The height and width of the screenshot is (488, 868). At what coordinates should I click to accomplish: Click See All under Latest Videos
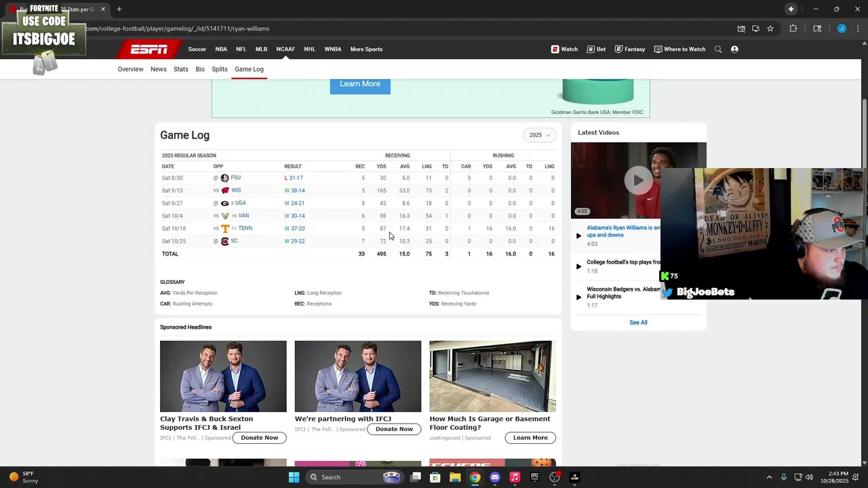[x=638, y=323]
